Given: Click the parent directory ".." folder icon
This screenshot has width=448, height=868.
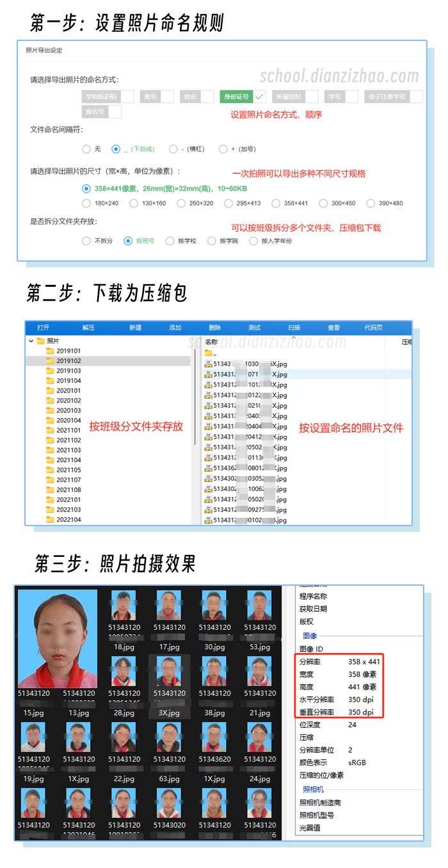Looking at the screenshot, I should 208,353.
